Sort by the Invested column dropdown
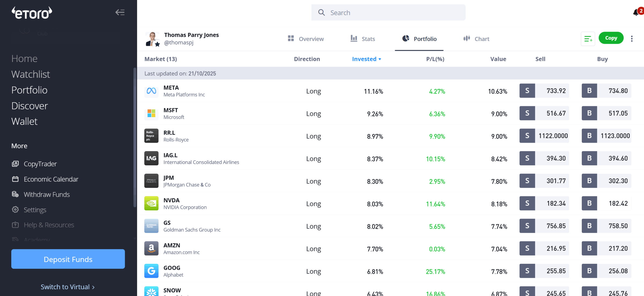This screenshot has height=296, width=644. click(x=367, y=59)
